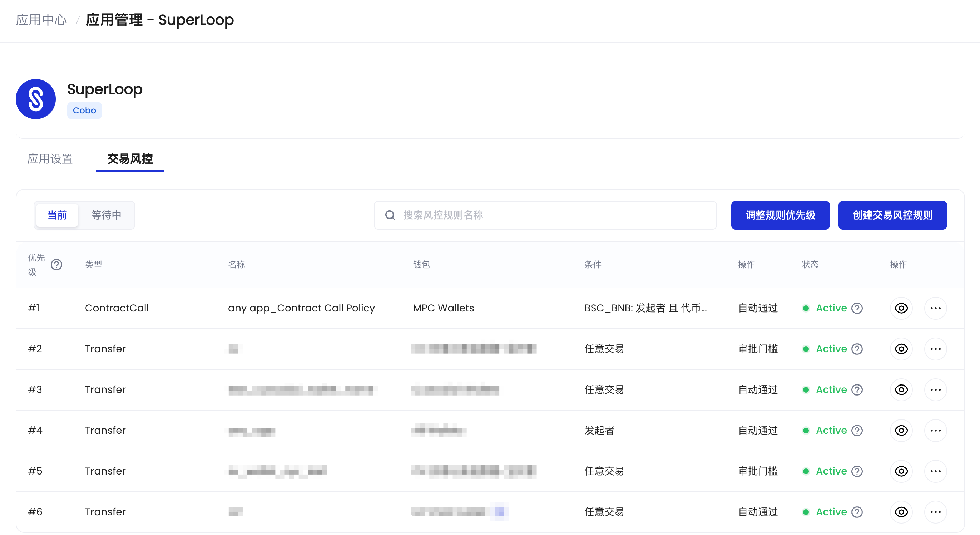
Task: Click the Active status help icon for rule #3
Action: coord(857,389)
